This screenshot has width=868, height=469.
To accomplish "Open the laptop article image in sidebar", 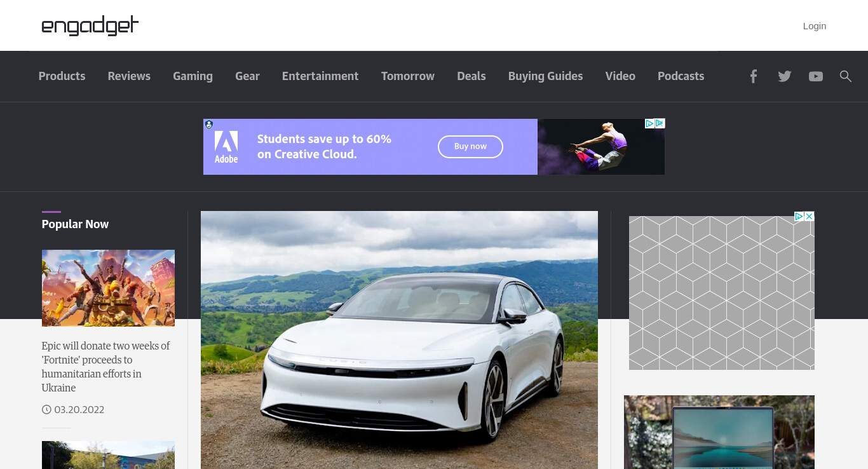I will pos(719,432).
